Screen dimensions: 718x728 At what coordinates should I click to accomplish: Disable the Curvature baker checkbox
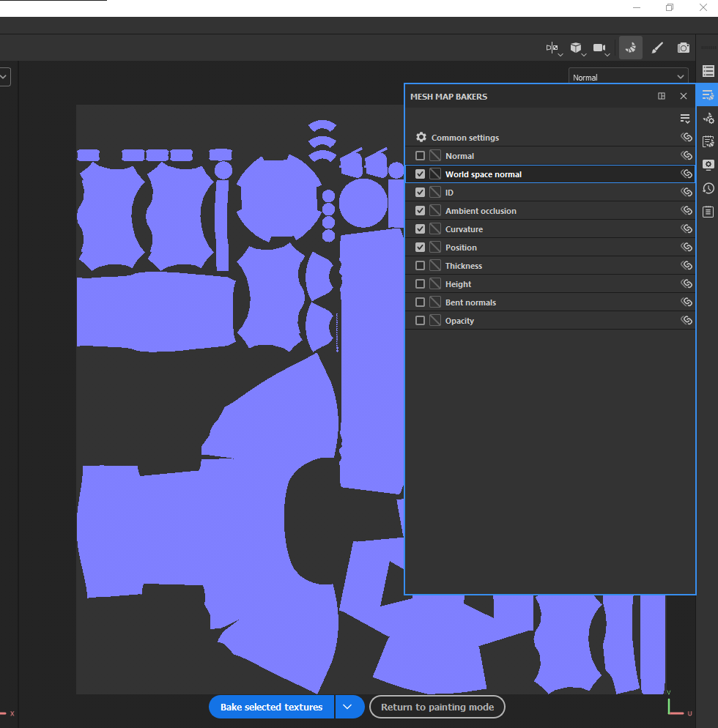pyautogui.click(x=420, y=229)
